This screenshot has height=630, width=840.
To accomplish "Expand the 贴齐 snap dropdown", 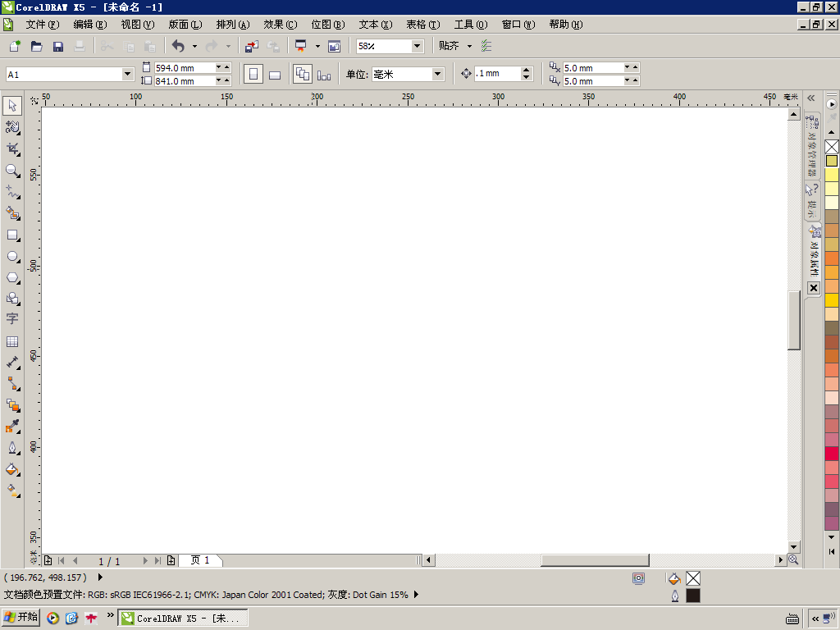I will [x=470, y=46].
